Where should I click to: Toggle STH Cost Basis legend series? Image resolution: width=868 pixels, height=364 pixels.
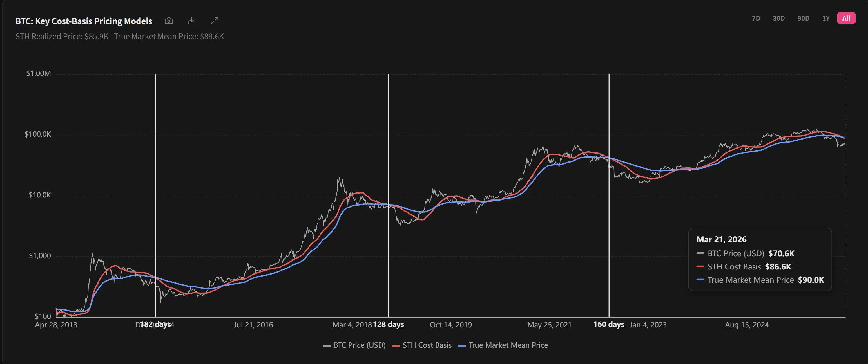coord(427,345)
